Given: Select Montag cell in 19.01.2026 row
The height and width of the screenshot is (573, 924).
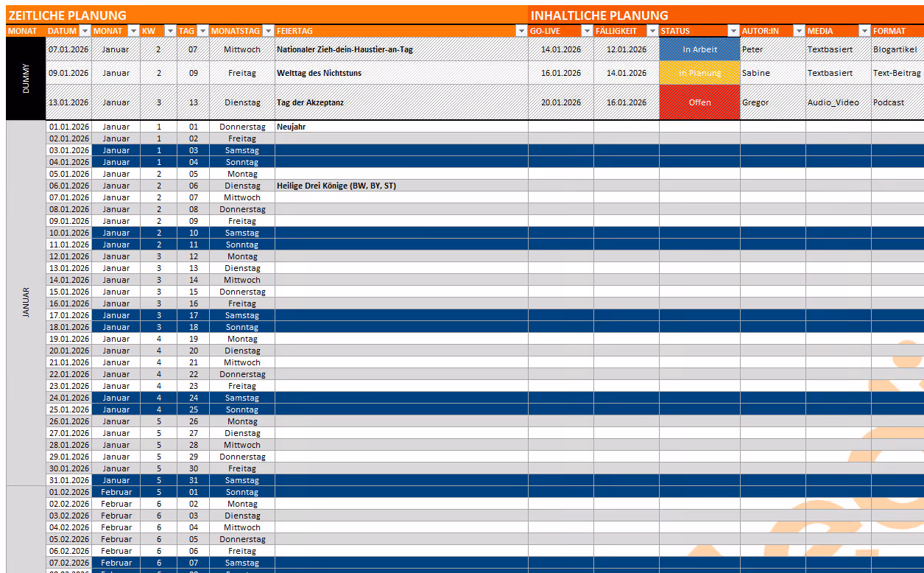Looking at the screenshot, I should [242, 339].
